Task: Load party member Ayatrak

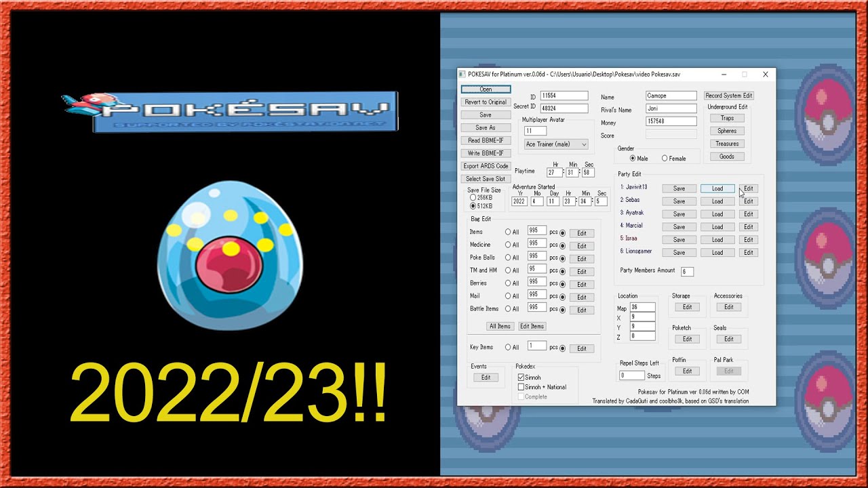Action: click(x=717, y=214)
